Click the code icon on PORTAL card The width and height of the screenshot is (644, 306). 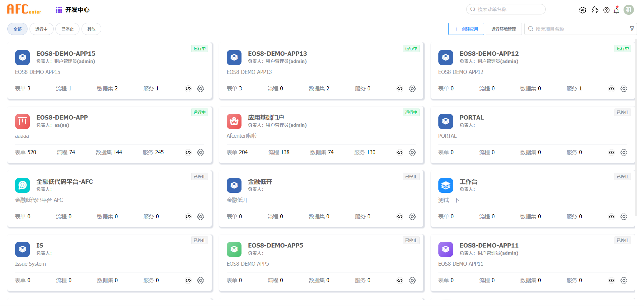tap(611, 152)
